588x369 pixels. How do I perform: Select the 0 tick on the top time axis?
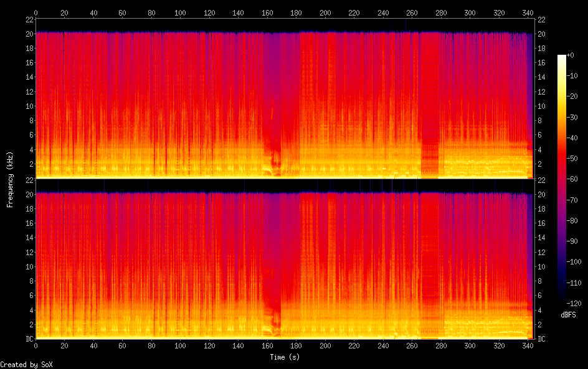tap(36, 12)
